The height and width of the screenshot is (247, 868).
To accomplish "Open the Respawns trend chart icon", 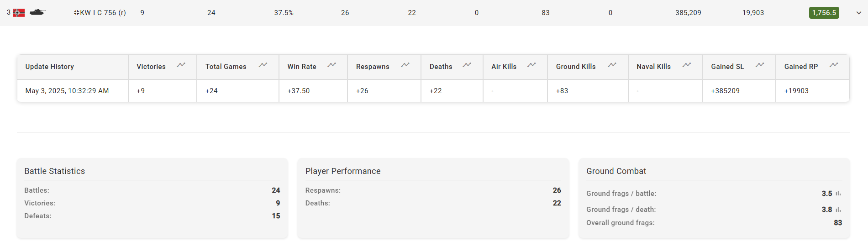I will 405,65.
